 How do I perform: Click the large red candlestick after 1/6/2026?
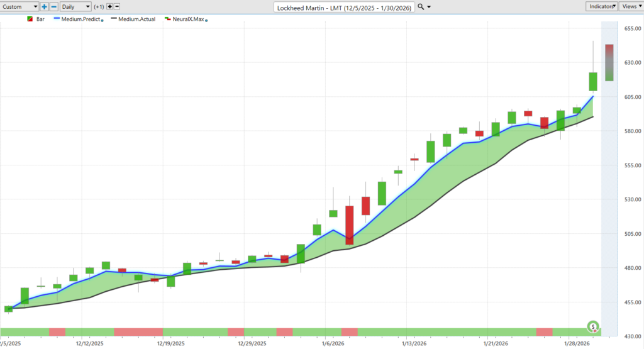349,225
